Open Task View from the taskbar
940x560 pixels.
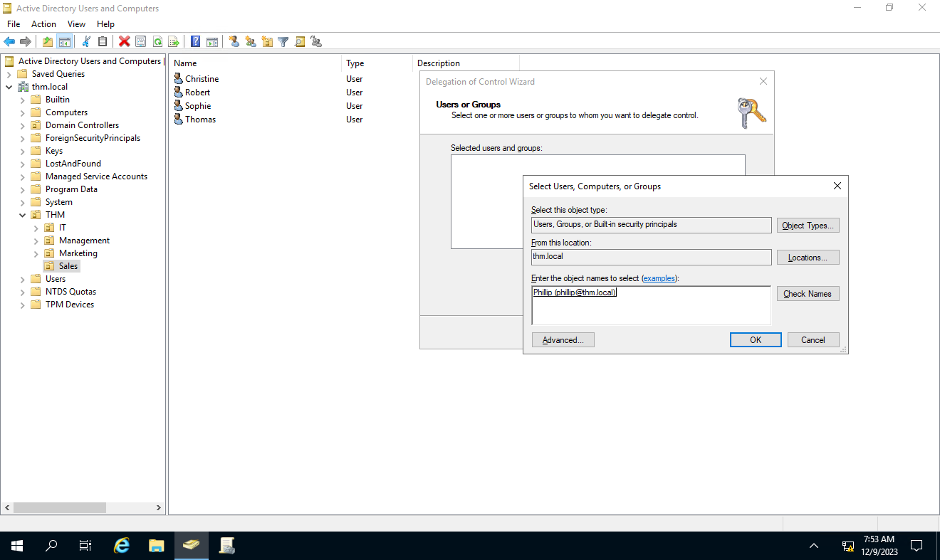(x=85, y=546)
